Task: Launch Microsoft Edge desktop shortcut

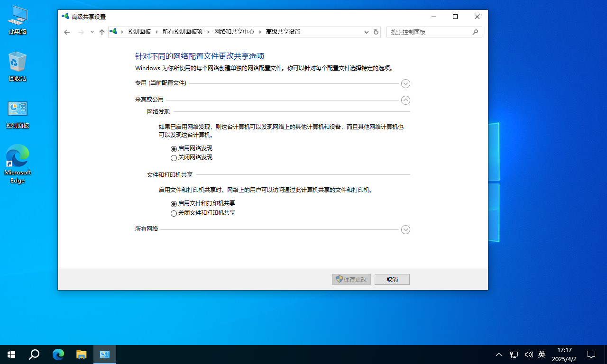Action: 18,164
